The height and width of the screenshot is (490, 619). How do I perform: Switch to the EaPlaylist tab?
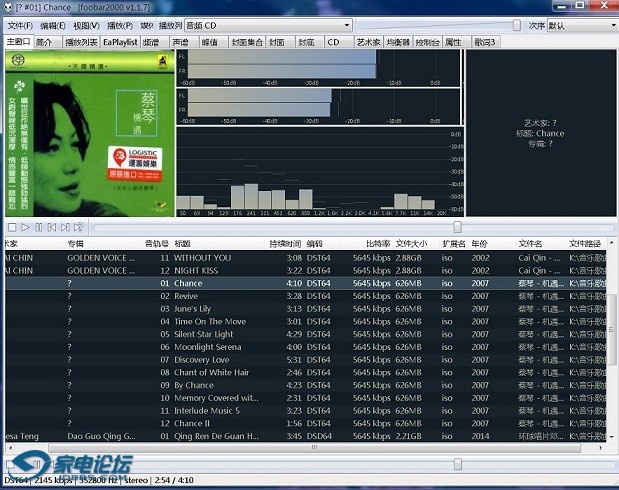pyautogui.click(x=120, y=42)
